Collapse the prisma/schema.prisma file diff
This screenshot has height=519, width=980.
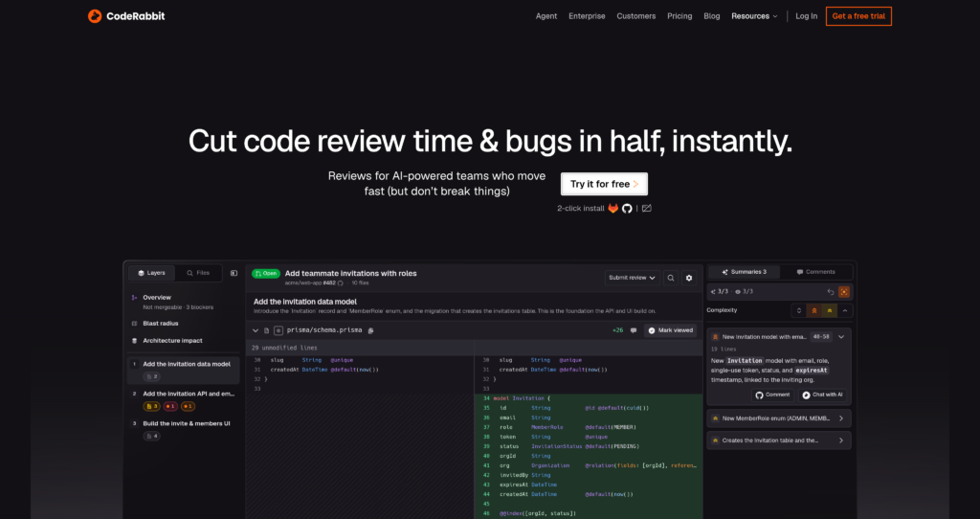click(x=255, y=330)
